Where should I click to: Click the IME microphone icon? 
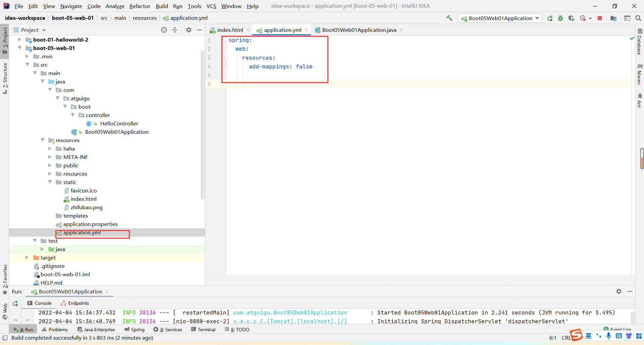click(609, 336)
